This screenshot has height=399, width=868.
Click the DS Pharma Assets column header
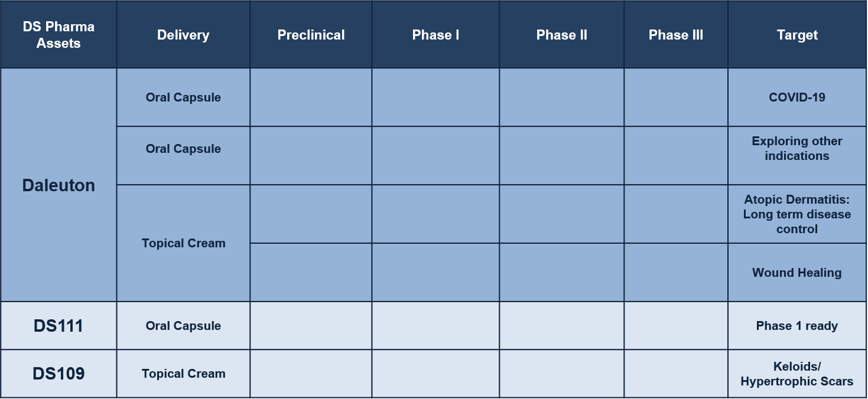(58, 35)
